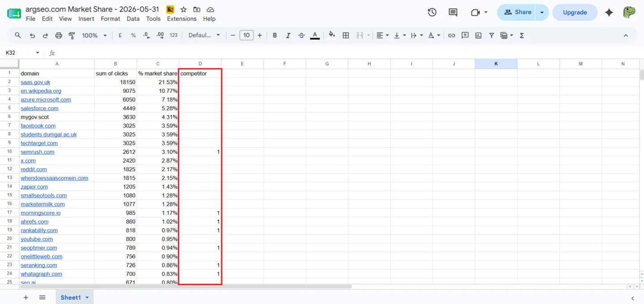Open the search the menus tool
Image resolution: width=644 pixels, height=304 pixels.
(18, 35)
